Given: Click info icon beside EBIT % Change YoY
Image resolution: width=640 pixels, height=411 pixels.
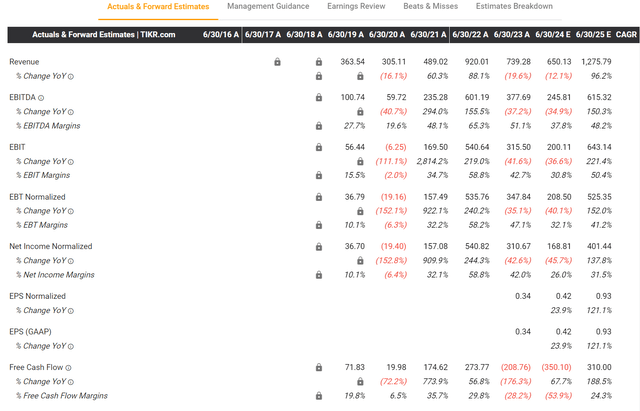Looking at the screenshot, I should pyautogui.click(x=71, y=159).
